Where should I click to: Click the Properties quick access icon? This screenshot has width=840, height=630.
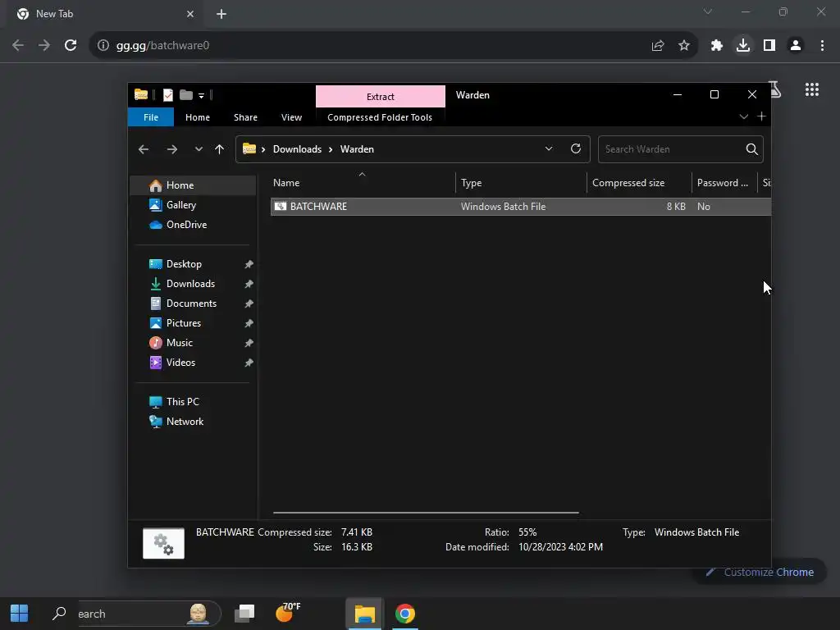tap(168, 95)
